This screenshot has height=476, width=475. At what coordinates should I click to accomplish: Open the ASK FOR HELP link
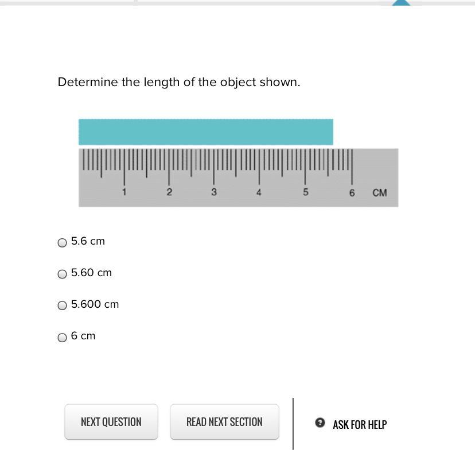[x=360, y=424]
